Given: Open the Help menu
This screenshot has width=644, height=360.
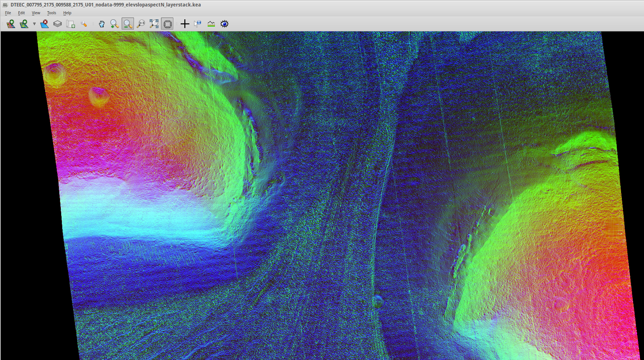Looking at the screenshot, I should (x=67, y=13).
